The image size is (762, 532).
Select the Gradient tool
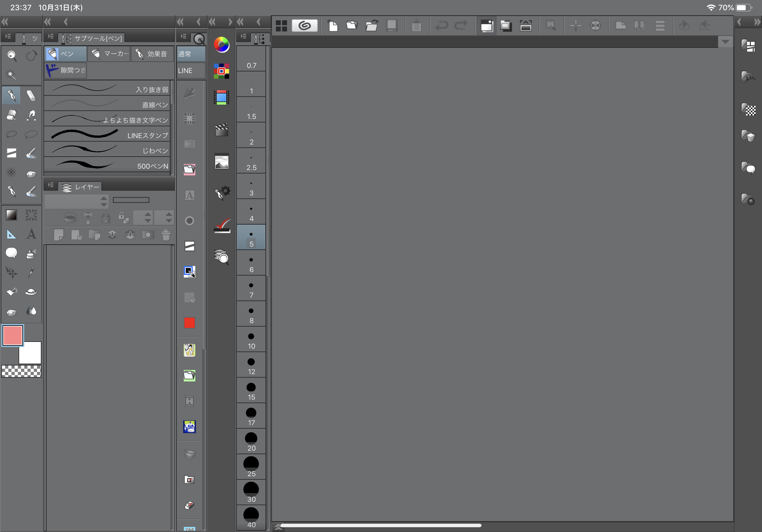tap(11, 215)
